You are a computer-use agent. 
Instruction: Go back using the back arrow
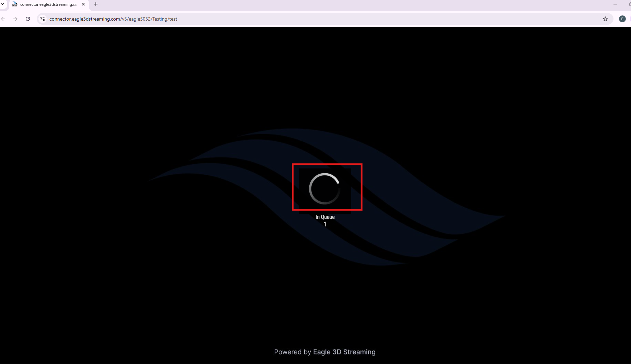point(3,19)
